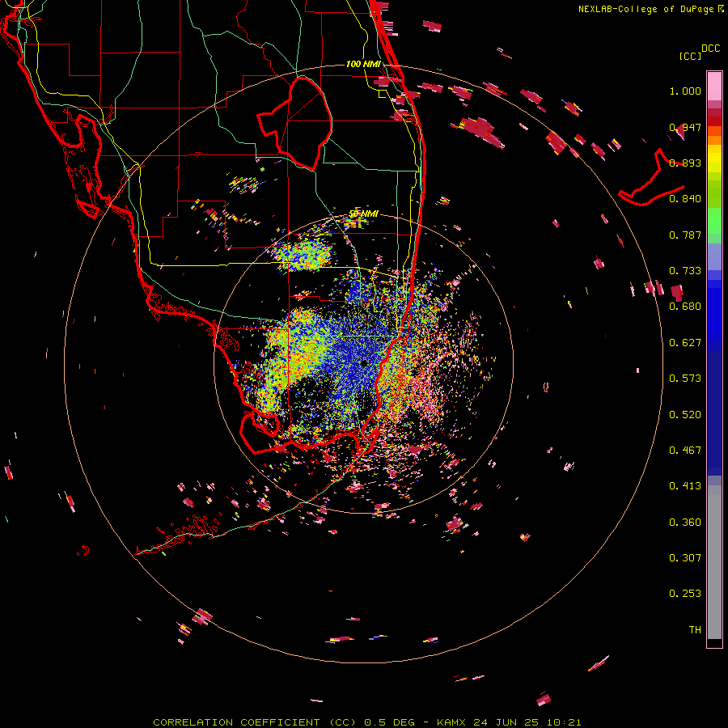Image resolution: width=728 pixels, height=728 pixels.
Task: Click the TH threshold label
Action: click(x=695, y=630)
